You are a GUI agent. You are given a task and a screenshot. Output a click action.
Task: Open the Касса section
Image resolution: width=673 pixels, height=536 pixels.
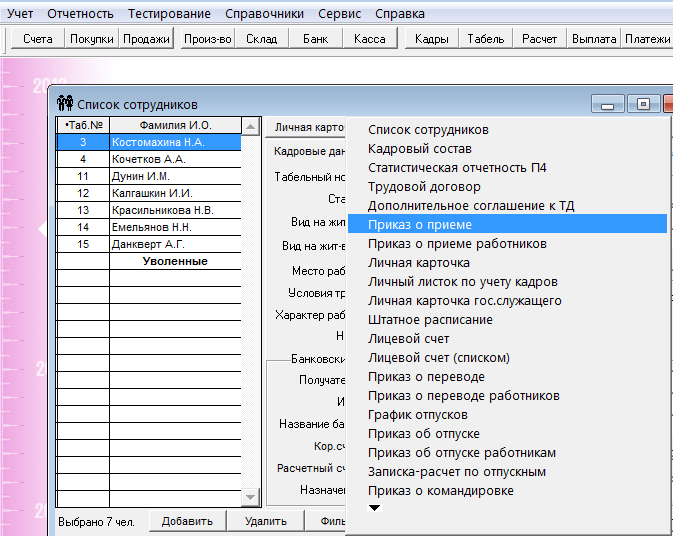click(370, 39)
